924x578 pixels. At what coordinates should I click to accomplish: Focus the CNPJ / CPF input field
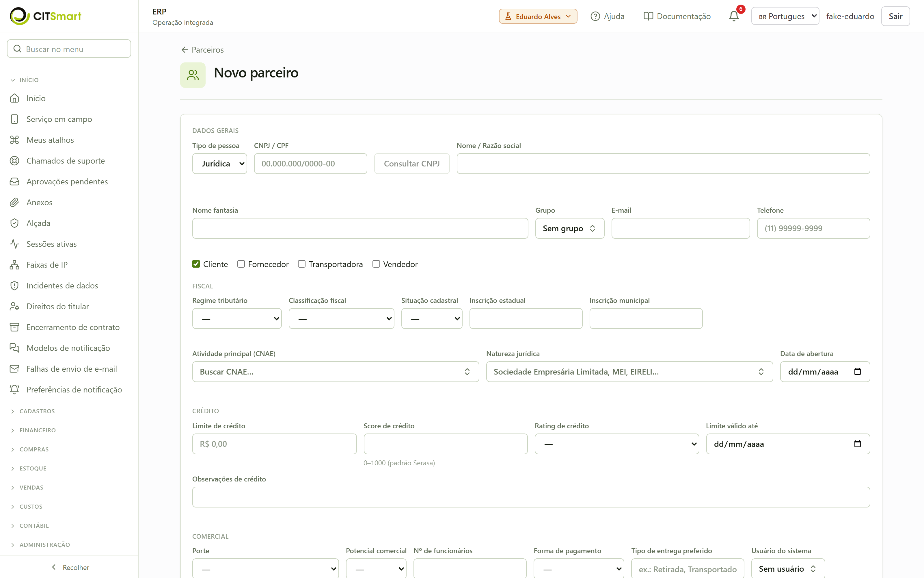tap(310, 164)
